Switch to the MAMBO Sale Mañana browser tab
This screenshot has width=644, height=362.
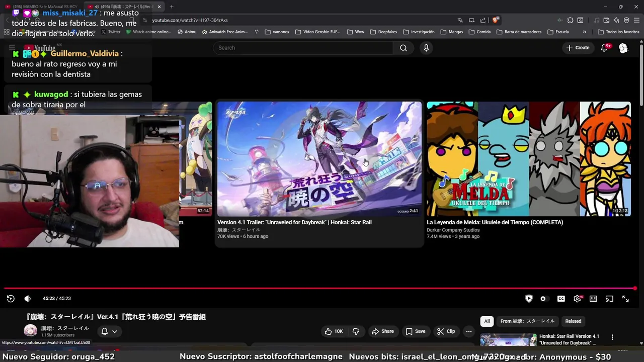pyautogui.click(x=43, y=7)
